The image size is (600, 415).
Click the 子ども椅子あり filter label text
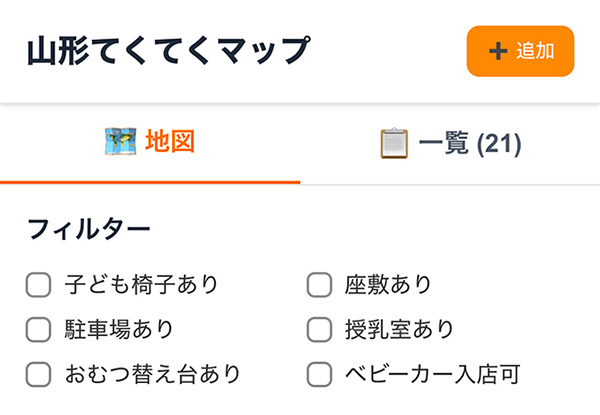click(141, 285)
